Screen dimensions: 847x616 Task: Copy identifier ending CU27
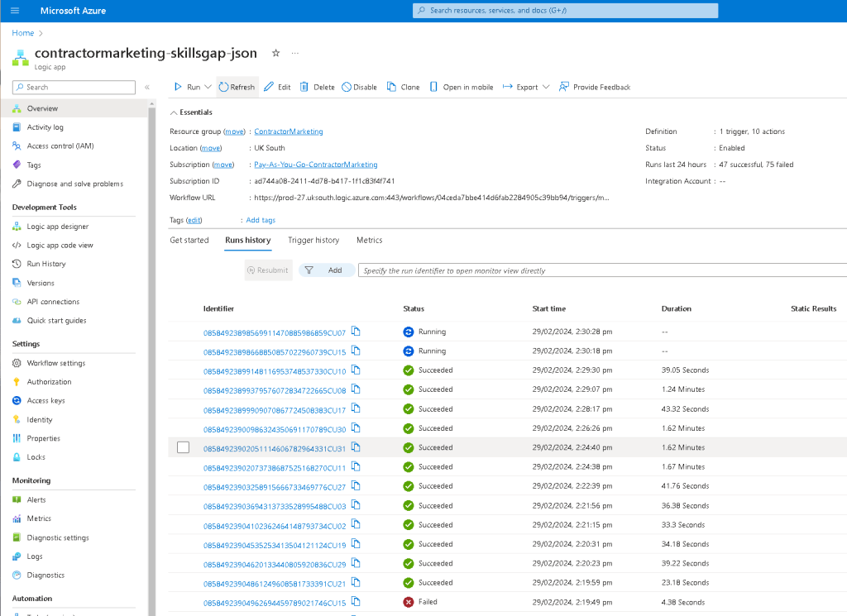coord(356,486)
